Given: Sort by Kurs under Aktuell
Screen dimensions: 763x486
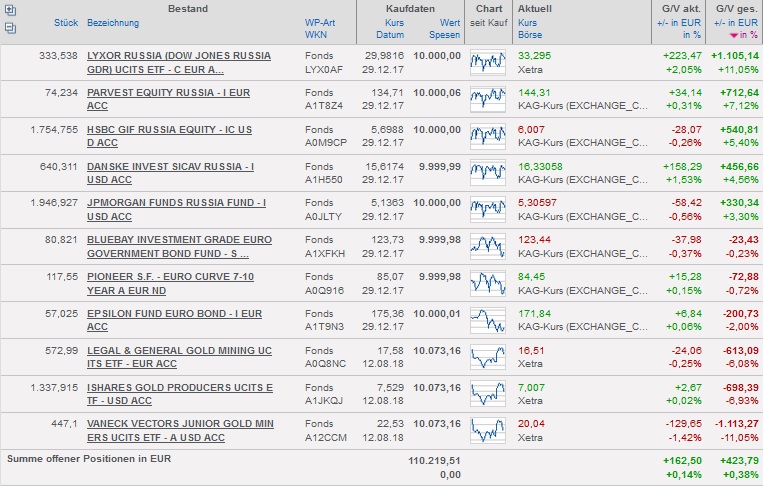Looking at the screenshot, I should pyautogui.click(x=527, y=23).
